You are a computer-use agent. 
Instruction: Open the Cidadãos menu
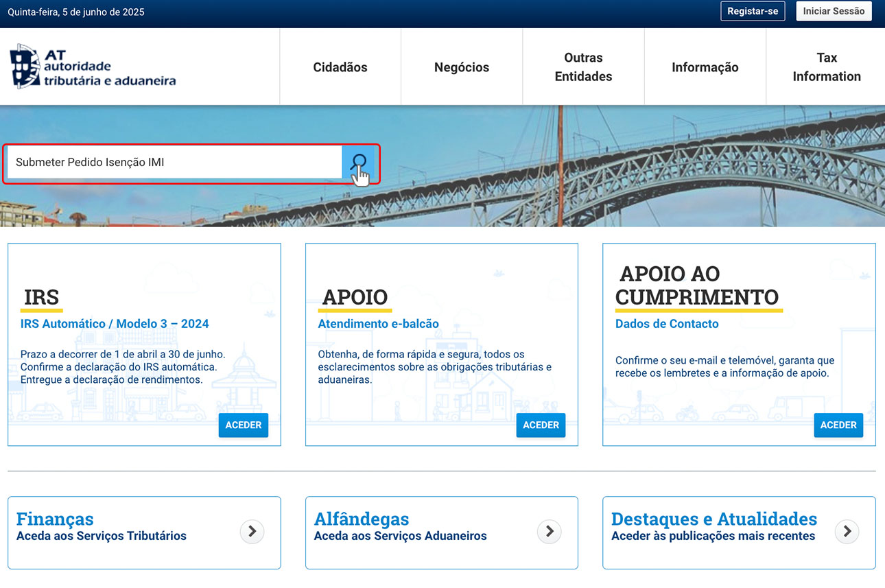coord(340,67)
